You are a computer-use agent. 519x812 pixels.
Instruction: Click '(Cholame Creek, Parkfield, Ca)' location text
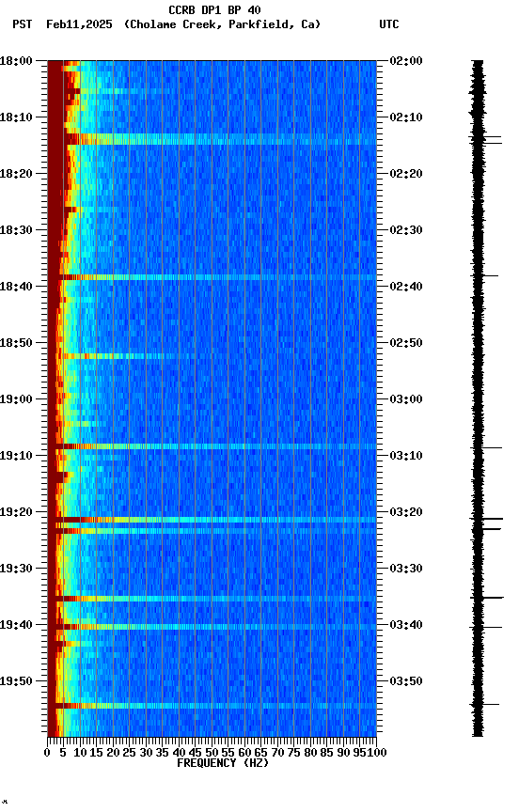pos(222,24)
